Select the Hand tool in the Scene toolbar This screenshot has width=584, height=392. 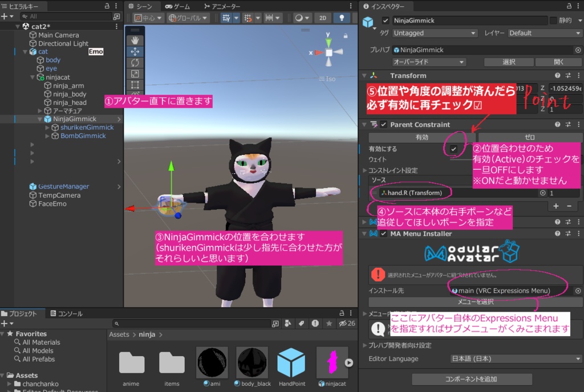tap(135, 40)
